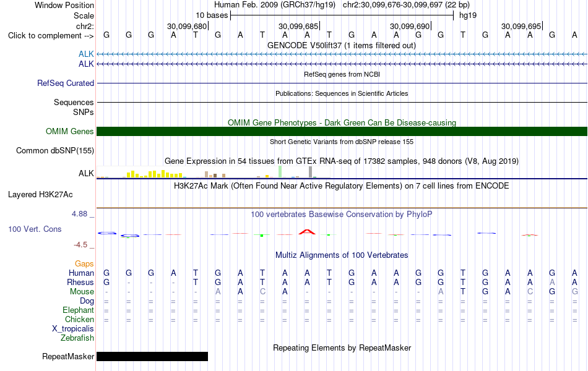Click the GENCODE V50lift37 track title

(x=342, y=46)
